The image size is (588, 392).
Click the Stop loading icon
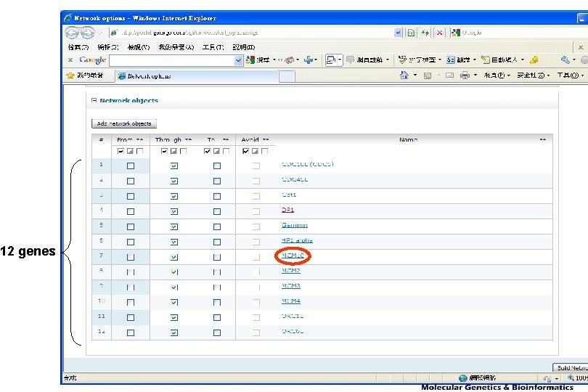[438, 33]
